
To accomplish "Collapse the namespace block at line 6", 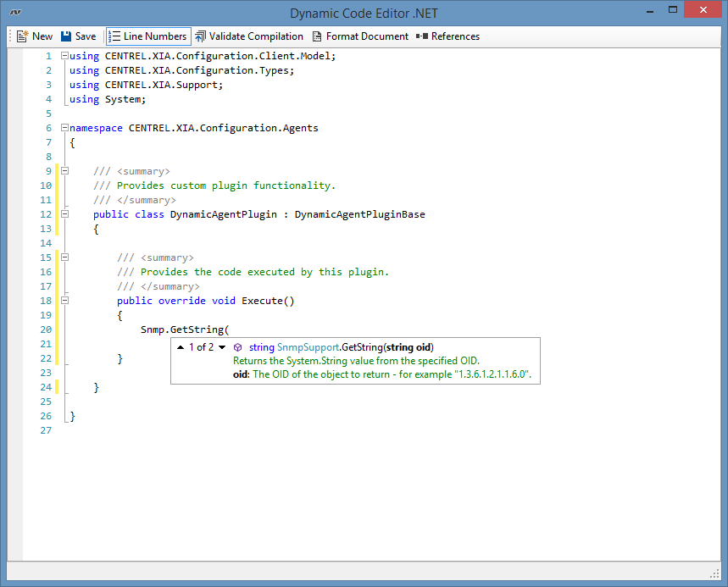I will pos(65,128).
